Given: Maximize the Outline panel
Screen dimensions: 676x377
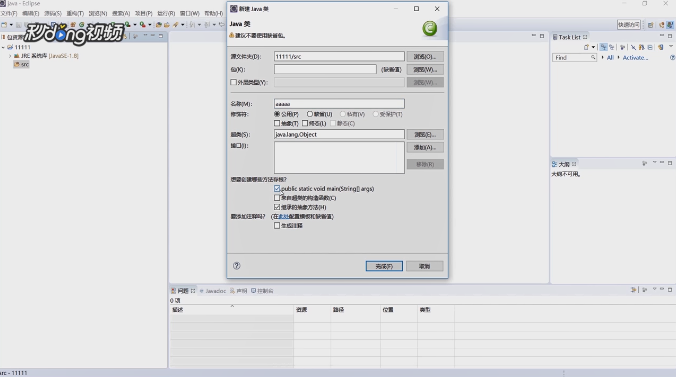Looking at the screenshot, I should pos(670,163).
